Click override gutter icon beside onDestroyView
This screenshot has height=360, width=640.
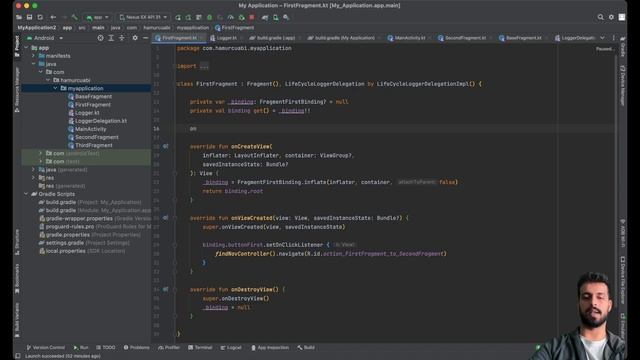click(165, 289)
